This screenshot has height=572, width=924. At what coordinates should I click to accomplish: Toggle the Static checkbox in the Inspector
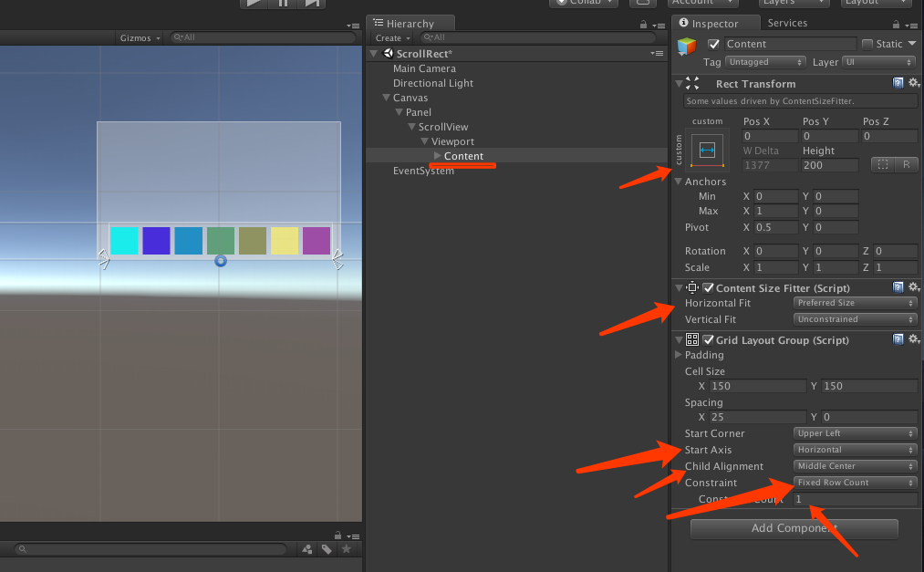point(867,43)
